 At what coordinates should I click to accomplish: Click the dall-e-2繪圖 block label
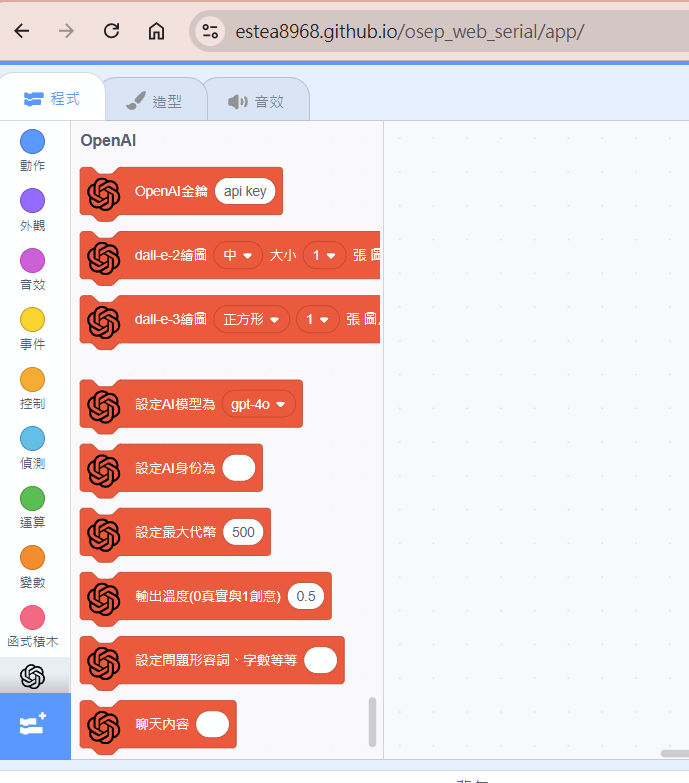click(171, 255)
